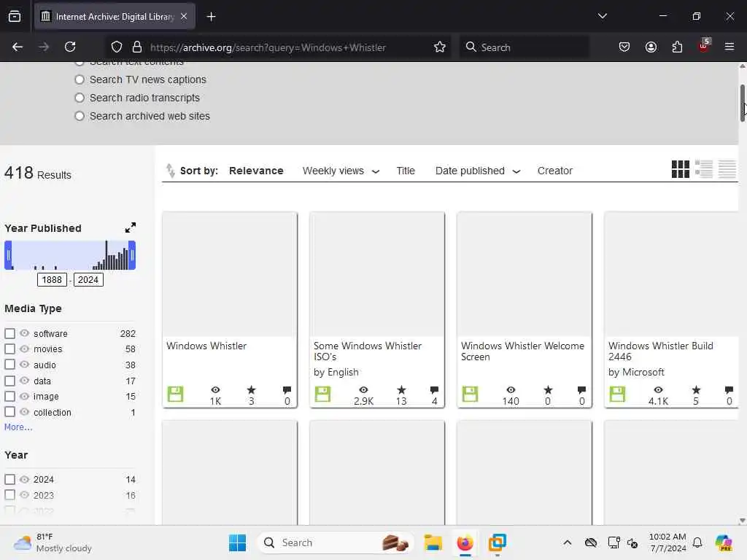The image size is (747, 560).
Task: Show More media type options
Action: click(x=18, y=427)
